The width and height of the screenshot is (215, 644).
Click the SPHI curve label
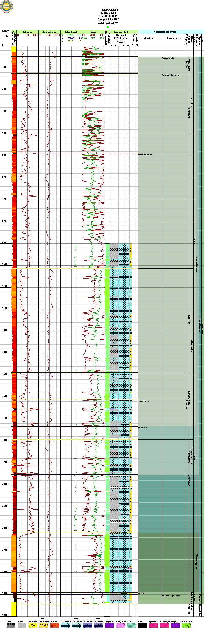tap(93, 35)
